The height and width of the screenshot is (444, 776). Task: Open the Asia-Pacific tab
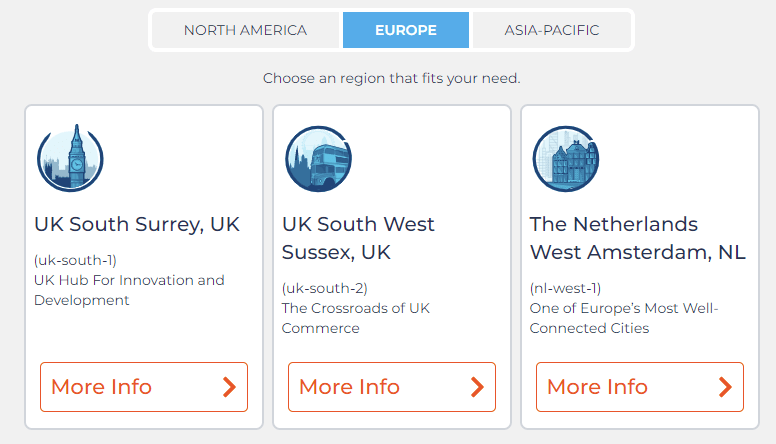[552, 30]
